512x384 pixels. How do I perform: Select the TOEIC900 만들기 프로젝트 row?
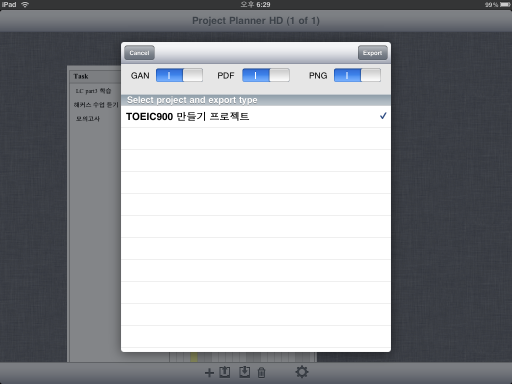[256, 117]
